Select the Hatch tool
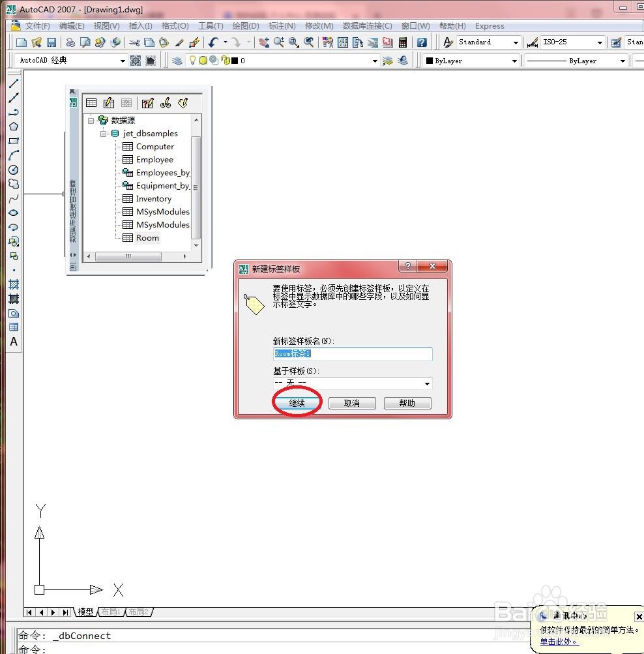644x654 pixels. [x=13, y=284]
